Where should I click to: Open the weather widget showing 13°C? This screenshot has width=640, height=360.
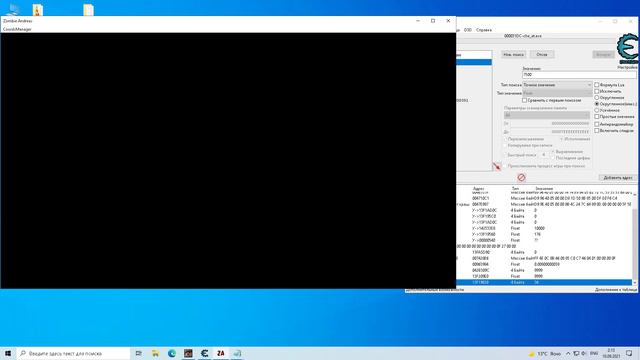coord(544,353)
